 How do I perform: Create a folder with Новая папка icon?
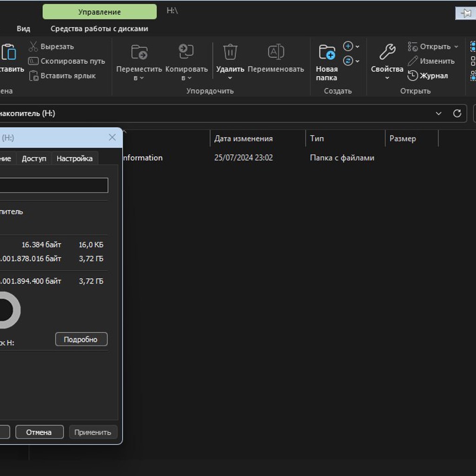327,52
